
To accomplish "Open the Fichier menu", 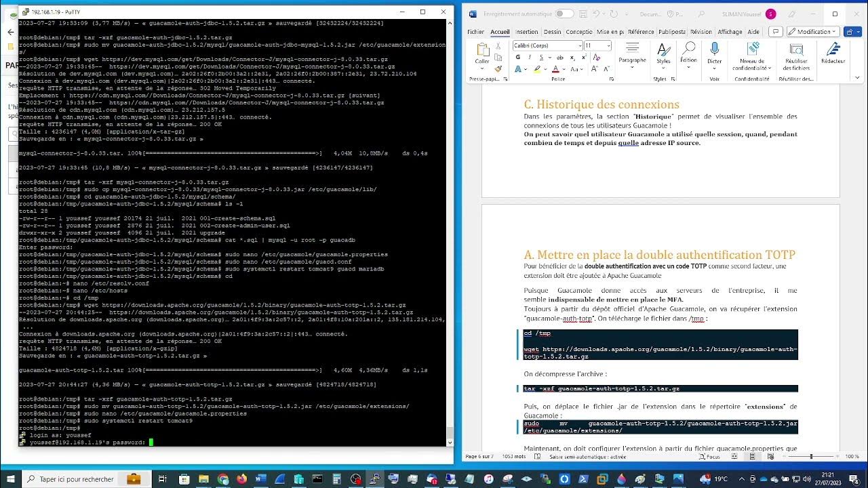I will coord(476,31).
